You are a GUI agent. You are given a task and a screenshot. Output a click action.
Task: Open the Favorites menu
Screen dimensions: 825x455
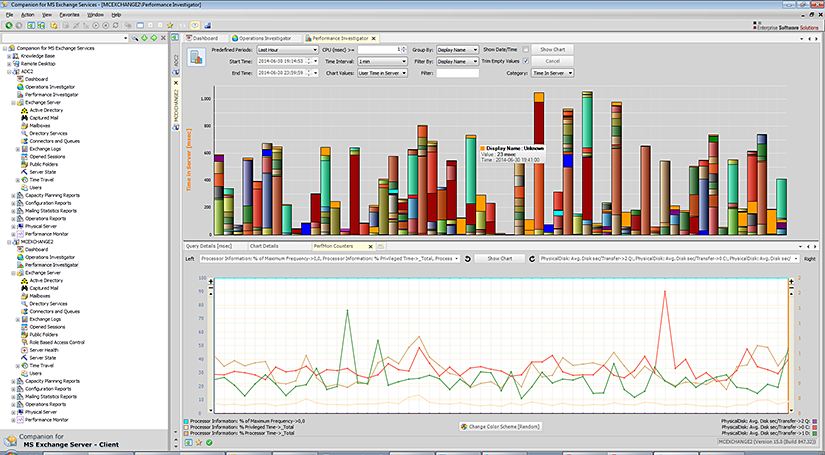click(69, 15)
